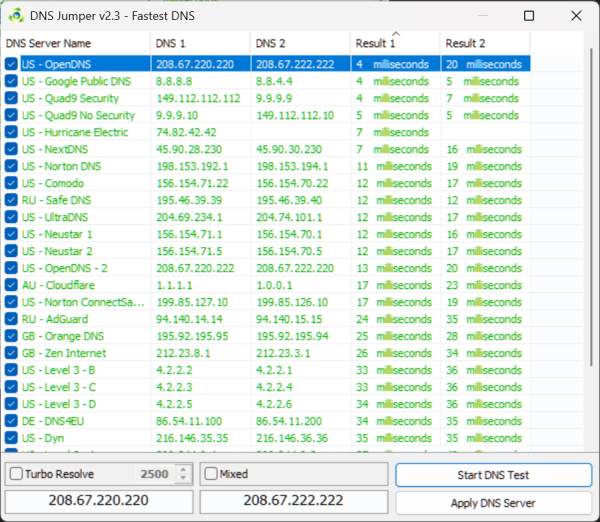Minimize the Fastest DNS window
The image size is (600, 522).
click(483, 16)
